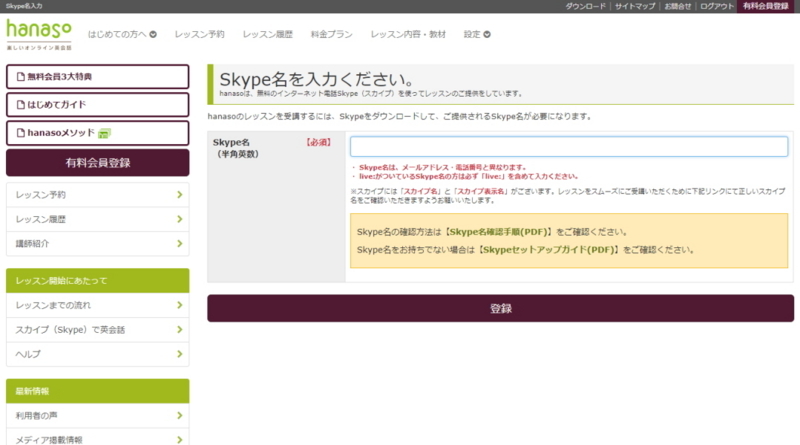Screen dimensions: 800x445
Task: Click the document icon beside hanasoメソッド
Action: 21,133
